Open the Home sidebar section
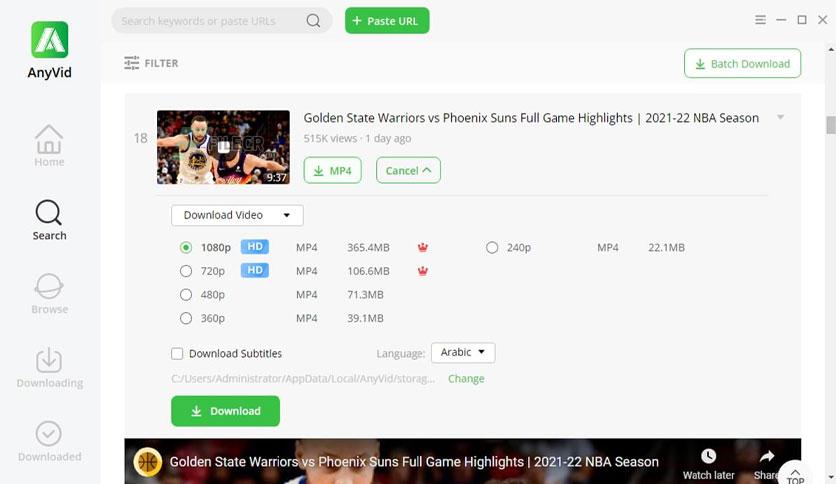836x484 pixels. click(x=49, y=146)
